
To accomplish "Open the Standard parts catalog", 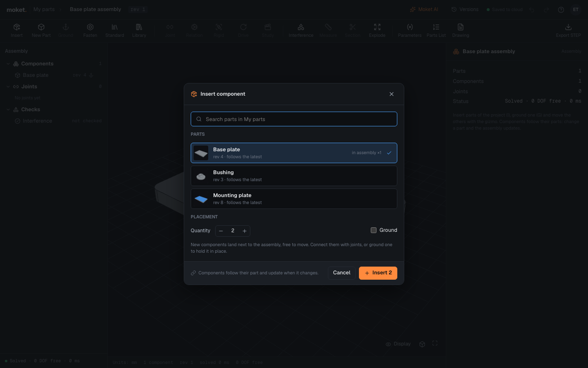I will click(115, 31).
